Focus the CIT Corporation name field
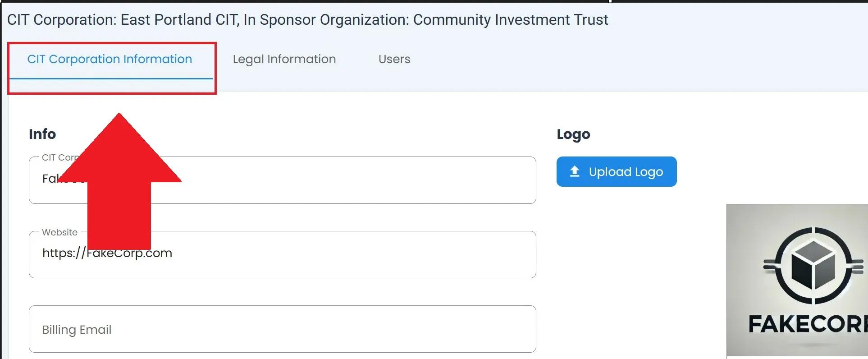This screenshot has height=359, width=868. (x=343, y=180)
